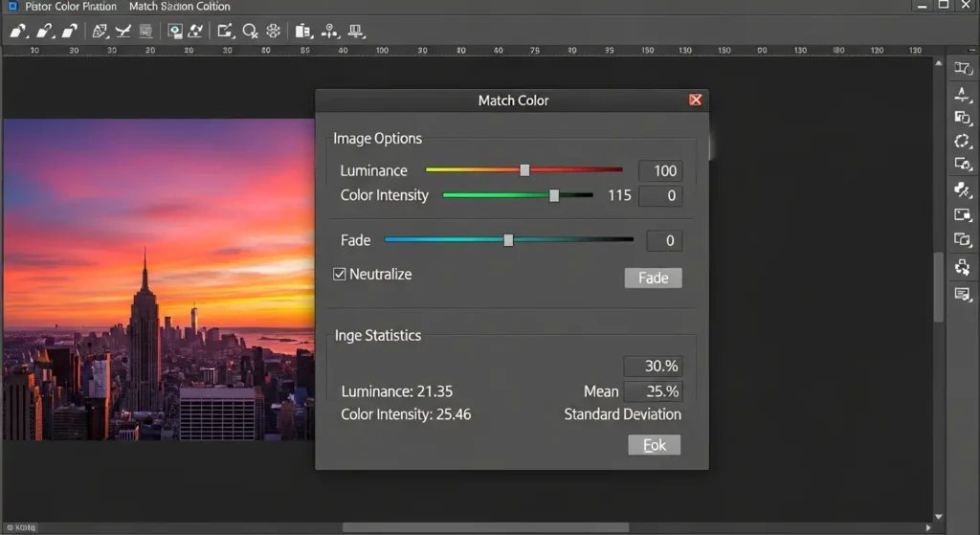Click the flower-shaped icon in top toolbar
The height and width of the screenshot is (535, 980).
(x=273, y=31)
